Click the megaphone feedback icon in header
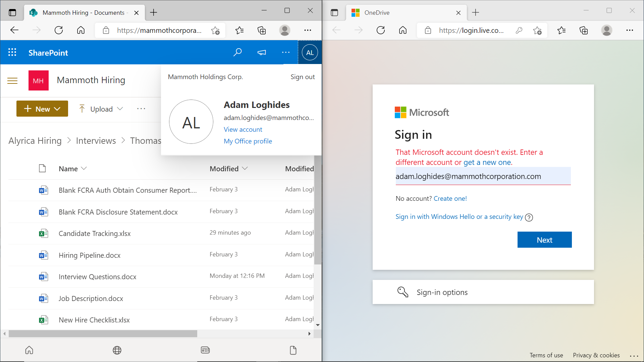Image resolution: width=644 pixels, height=362 pixels. 262,52
